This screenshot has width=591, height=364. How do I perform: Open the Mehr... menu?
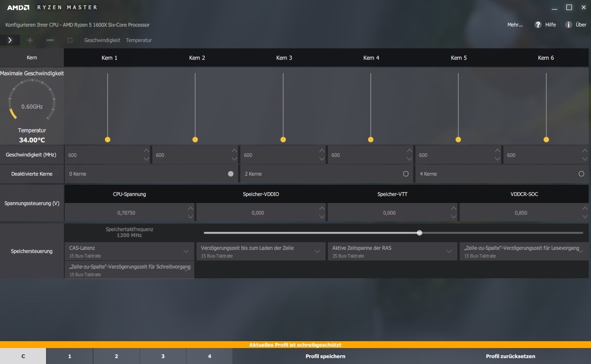click(515, 25)
